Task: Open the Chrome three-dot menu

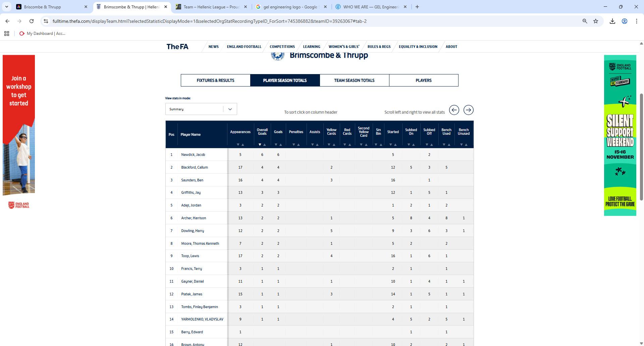Action: pos(637,21)
